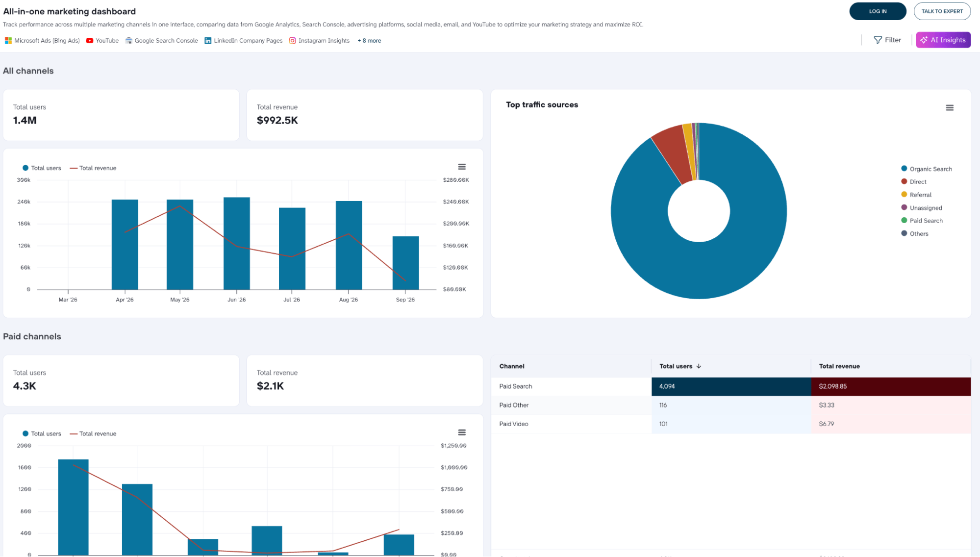Toggle Referral in pie legend
Viewport: 980px width, 557px height.
[x=916, y=195]
